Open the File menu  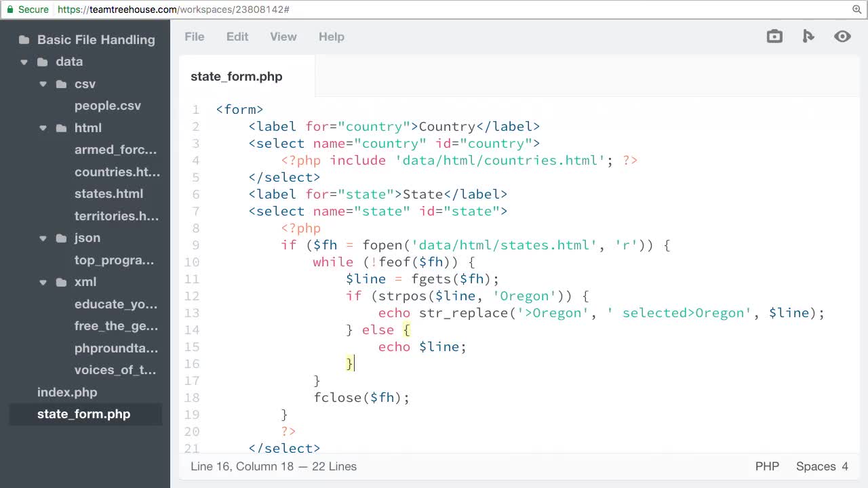pos(194,37)
